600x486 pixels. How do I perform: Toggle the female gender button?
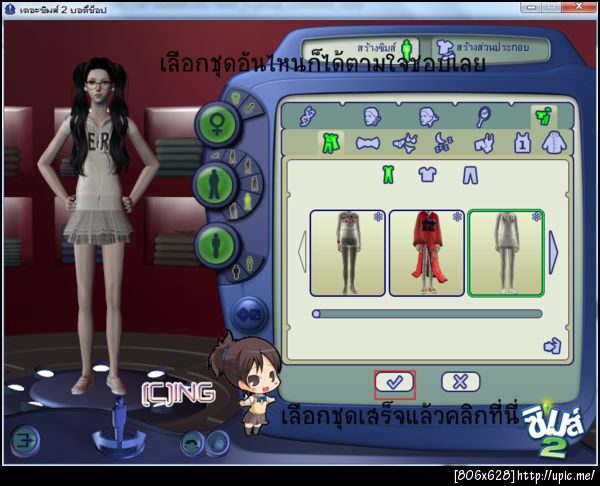pos(217,124)
